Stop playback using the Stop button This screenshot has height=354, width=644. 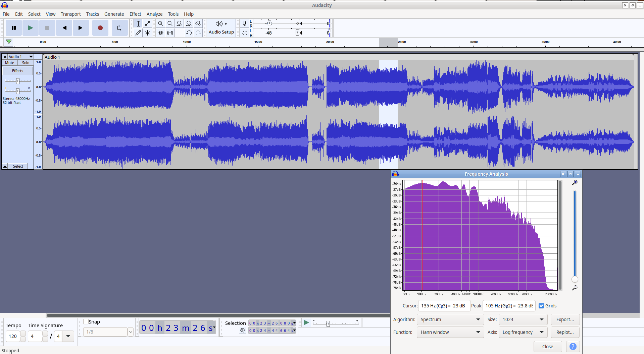(x=47, y=28)
